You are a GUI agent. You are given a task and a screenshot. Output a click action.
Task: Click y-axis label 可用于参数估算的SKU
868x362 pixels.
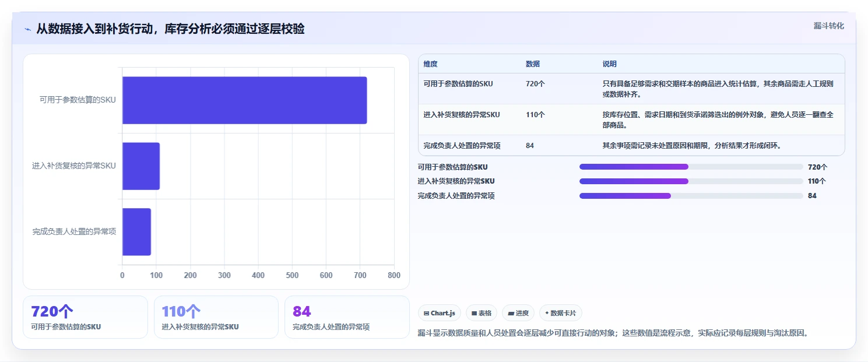click(x=78, y=100)
